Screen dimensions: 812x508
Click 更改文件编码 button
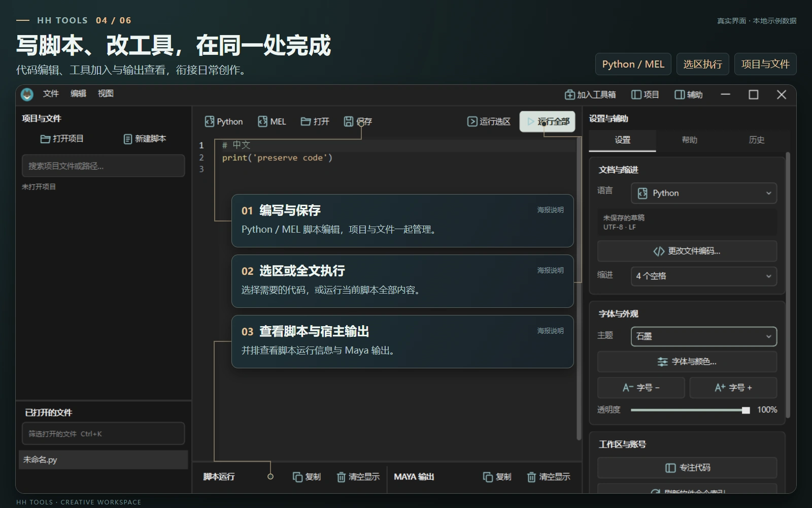[x=687, y=251]
